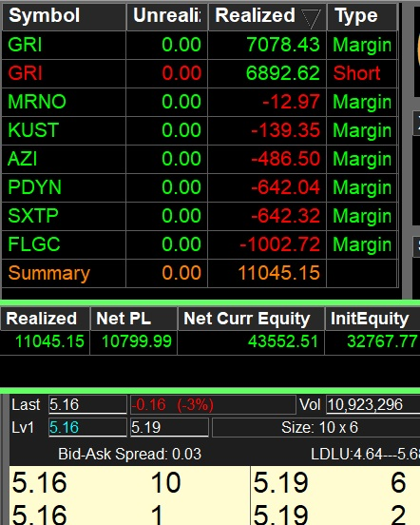Click realized loss -486.50
Image resolution: width=420 pixels, height=525 pixels.
tap(286, 159)
